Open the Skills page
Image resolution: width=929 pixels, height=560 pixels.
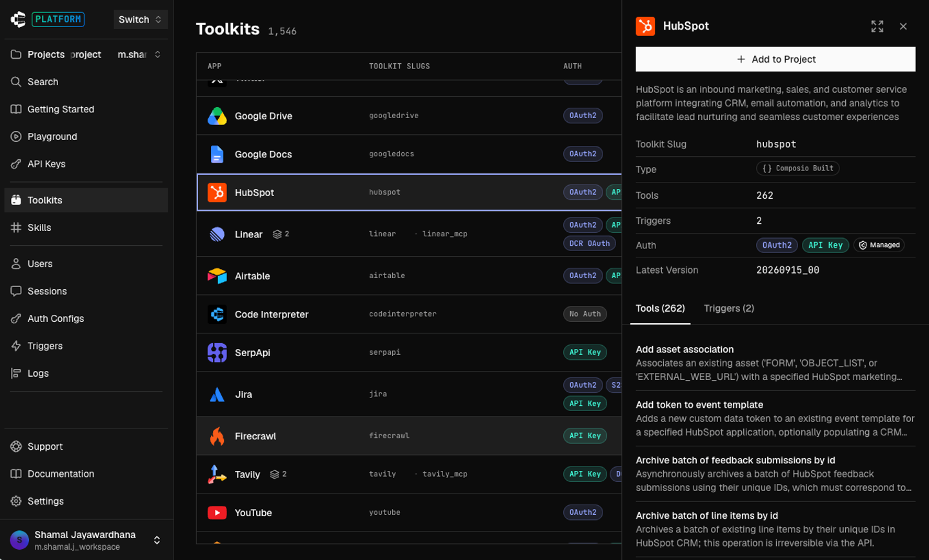tap(86, 228)
